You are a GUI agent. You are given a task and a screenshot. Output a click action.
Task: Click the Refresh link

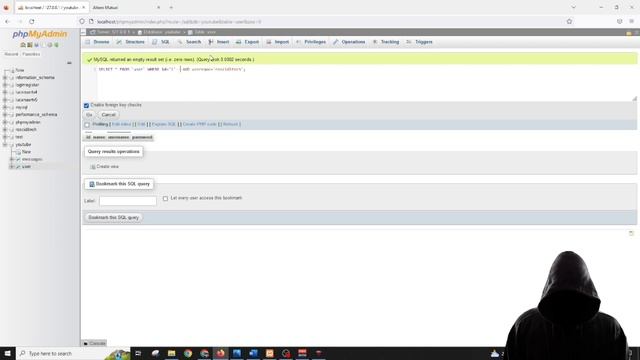tap(230, 124)
